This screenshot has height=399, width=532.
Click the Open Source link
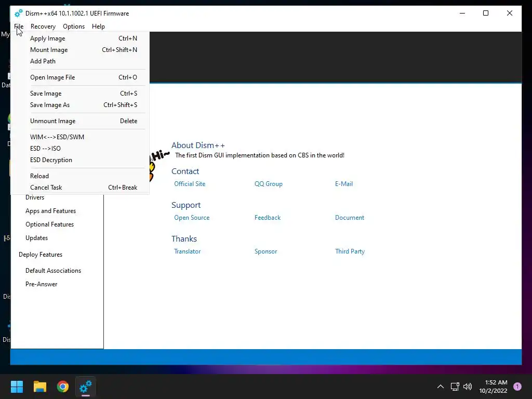192,218
